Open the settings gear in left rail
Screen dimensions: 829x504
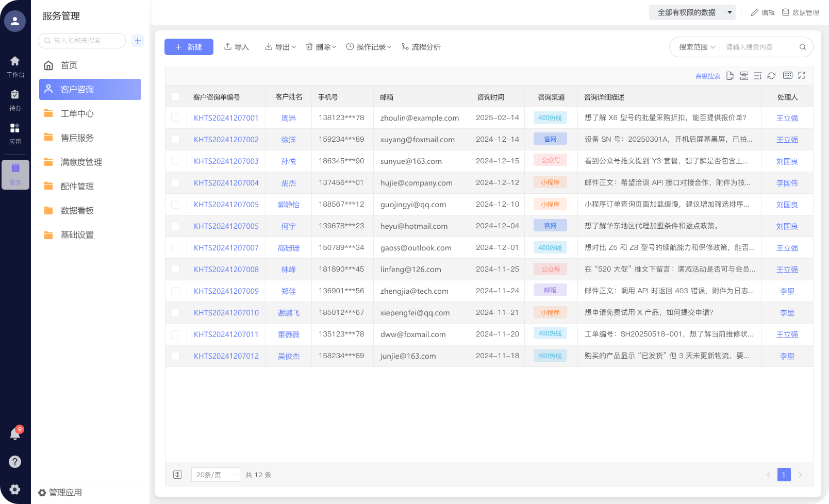tap(15, 490)
